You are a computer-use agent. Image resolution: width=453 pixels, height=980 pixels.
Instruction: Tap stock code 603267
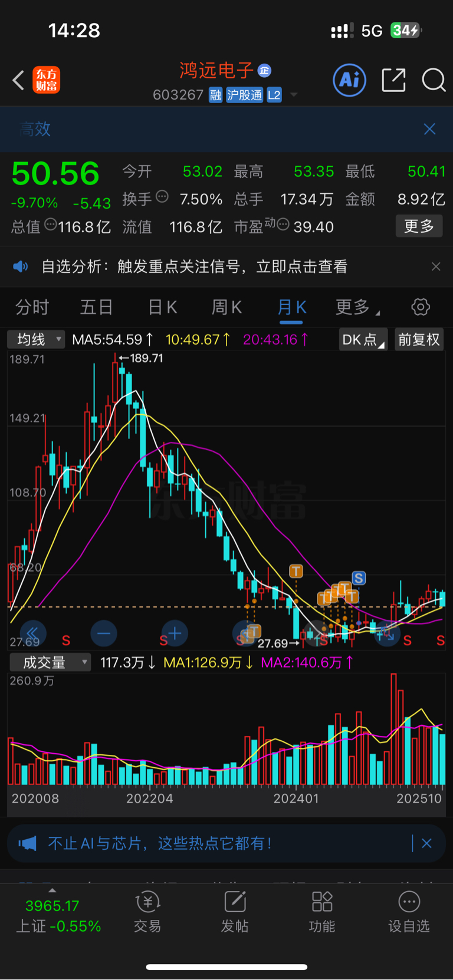coord(178,95)
